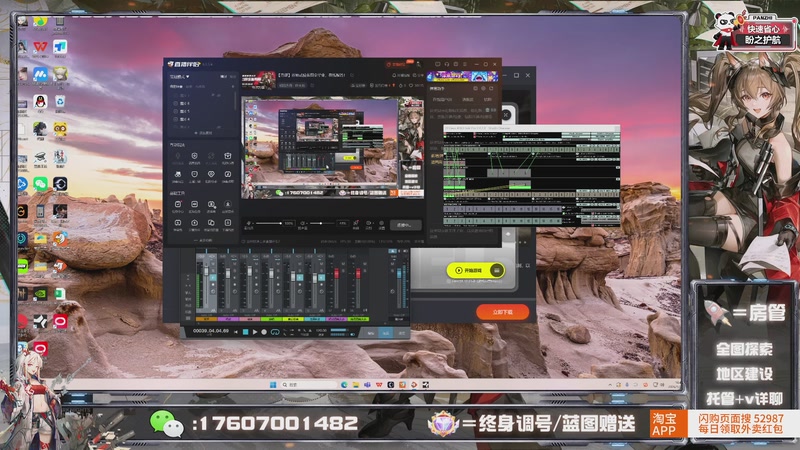The width and height of the screenshot is (800, 450).
Task: Select the leftmost tab right of mixer transport
Action: (371, 333)
